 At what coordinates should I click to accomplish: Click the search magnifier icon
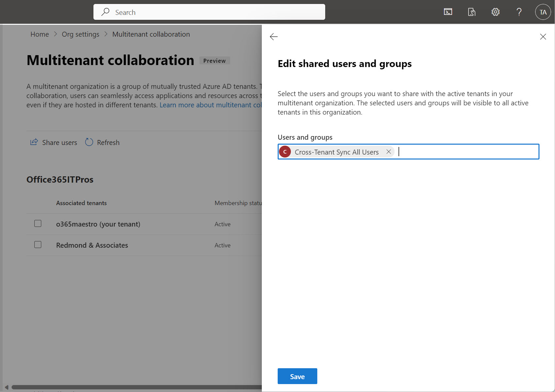coord(105,12)
